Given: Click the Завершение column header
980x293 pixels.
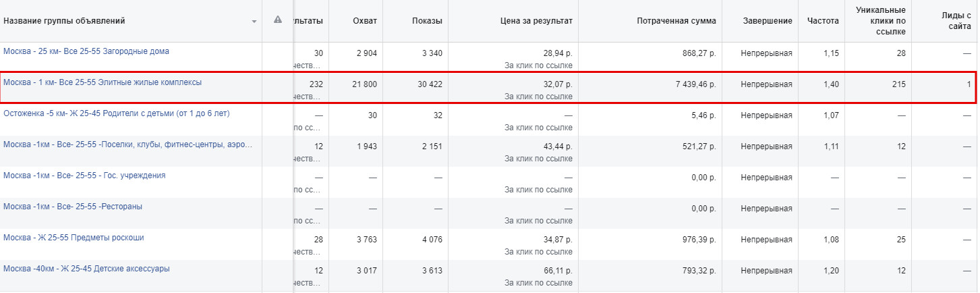Looking at the screenshot, I should pos(768,21).
